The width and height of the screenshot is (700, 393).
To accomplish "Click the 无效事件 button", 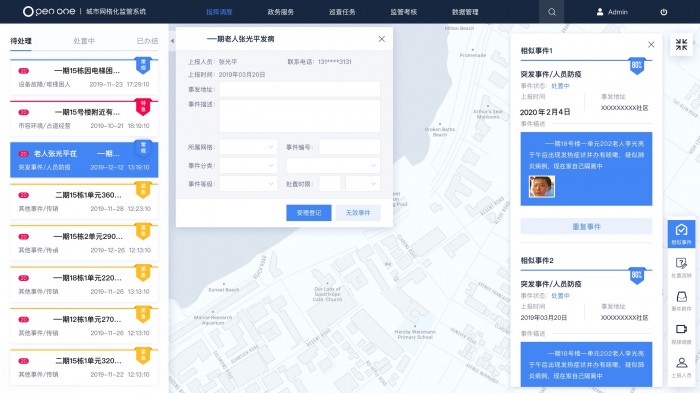I will 358,213.
